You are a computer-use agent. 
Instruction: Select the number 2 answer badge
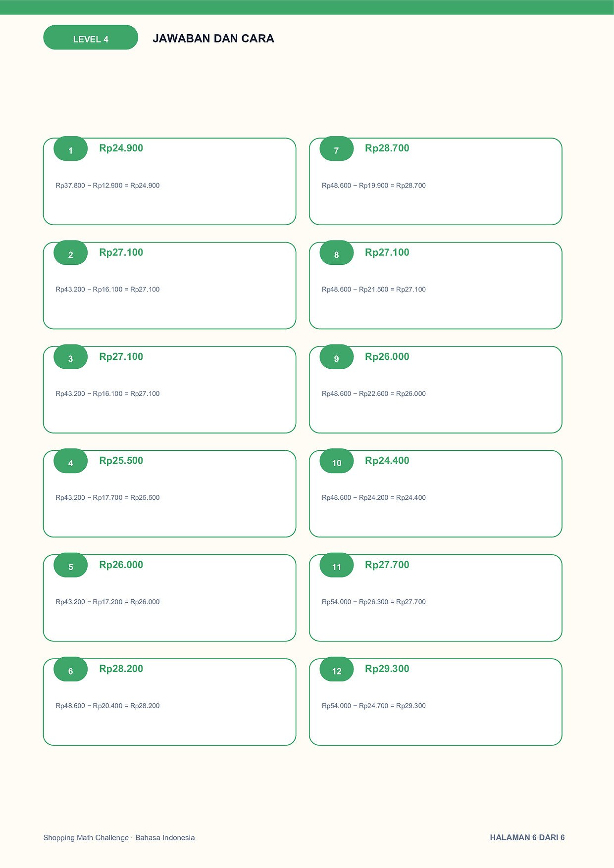pos(71,253)
